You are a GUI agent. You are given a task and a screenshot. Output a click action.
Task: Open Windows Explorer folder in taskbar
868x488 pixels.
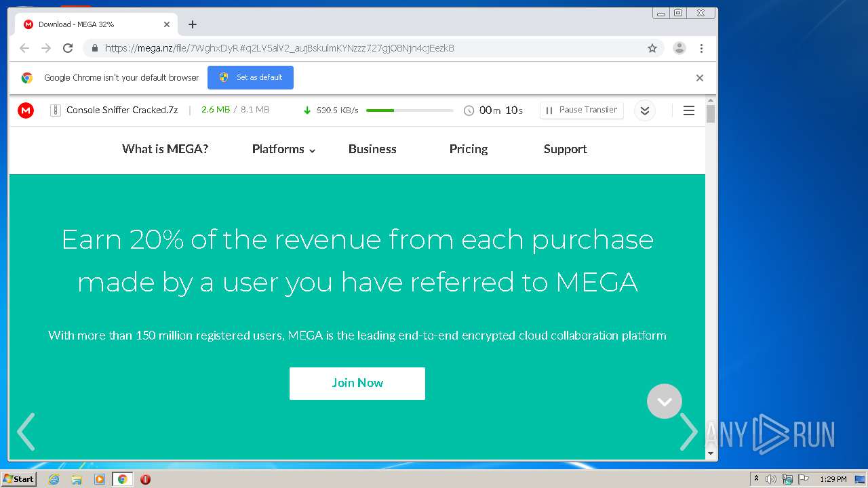point(77,479)
